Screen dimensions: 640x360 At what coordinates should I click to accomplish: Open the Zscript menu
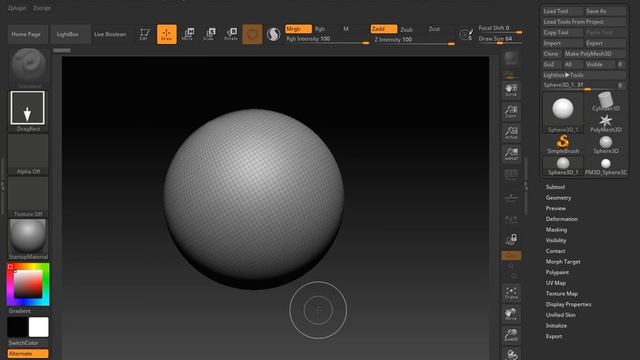click(42, 8)
